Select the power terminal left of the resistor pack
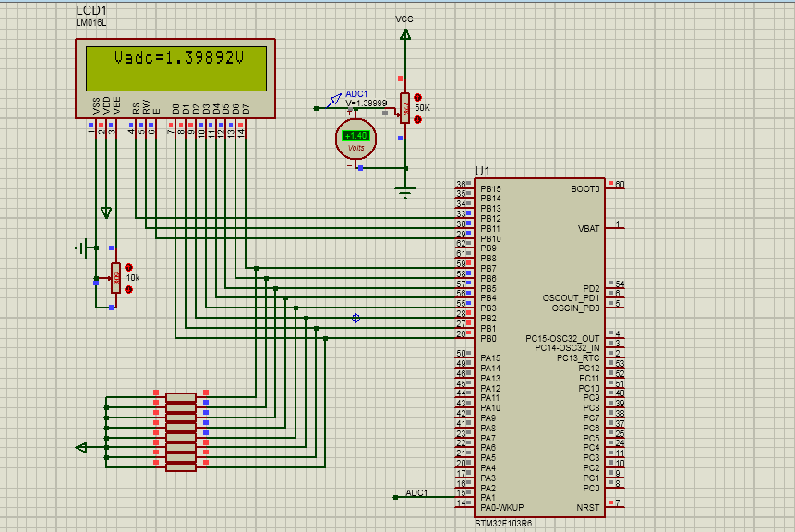The width and height of the screenshot is (795, 532). [x=81, y=448]
